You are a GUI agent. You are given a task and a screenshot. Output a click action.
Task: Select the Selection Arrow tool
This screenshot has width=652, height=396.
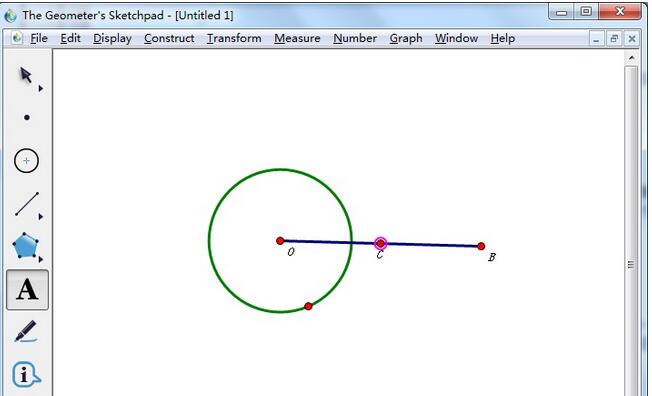26,75
